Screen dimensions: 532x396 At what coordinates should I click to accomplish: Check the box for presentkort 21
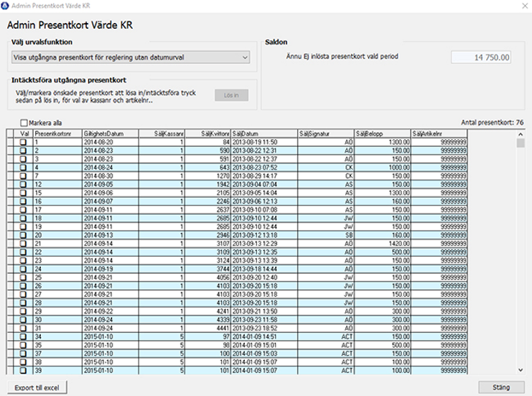pyautogui.click(x=23, y=244)
